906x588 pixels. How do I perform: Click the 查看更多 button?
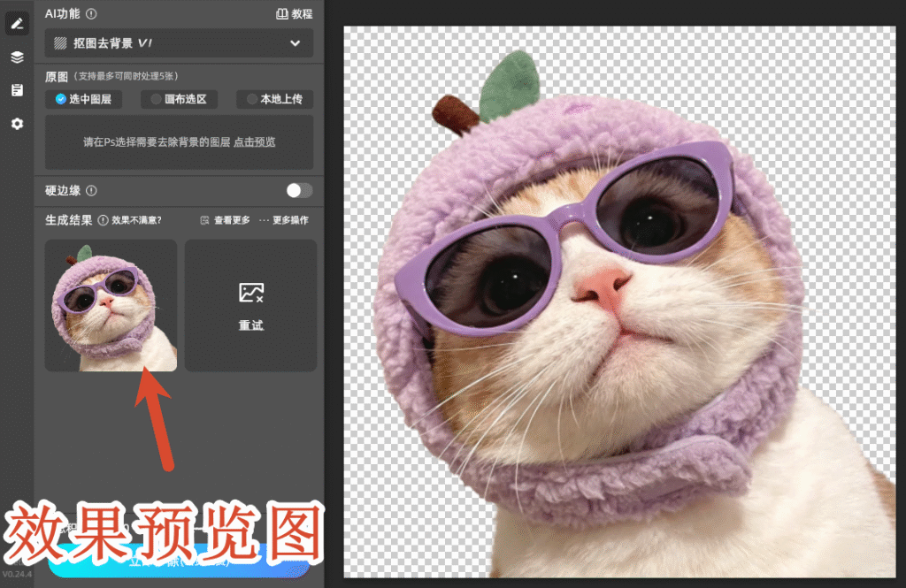click(x=226, y=220)
